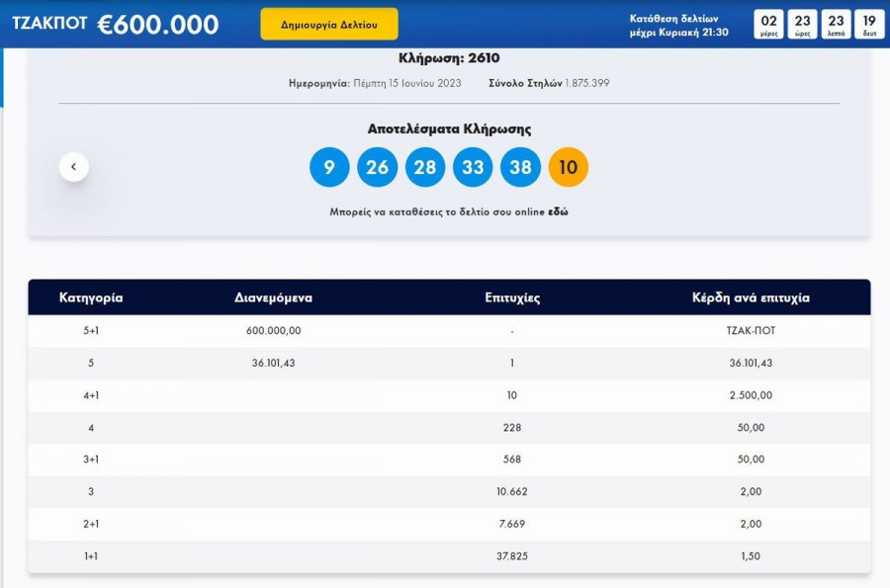Click the Διανεμόμενα column header
The height and width of the screenshot is (588, 890).
(x=274, y=297)
